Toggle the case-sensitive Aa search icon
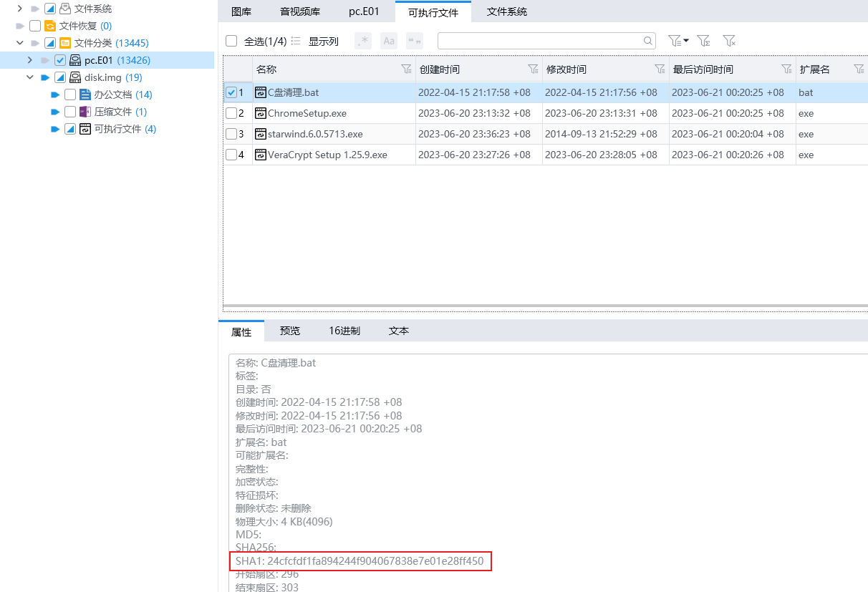Screen dimensions: 868x592 click(389, 41)
